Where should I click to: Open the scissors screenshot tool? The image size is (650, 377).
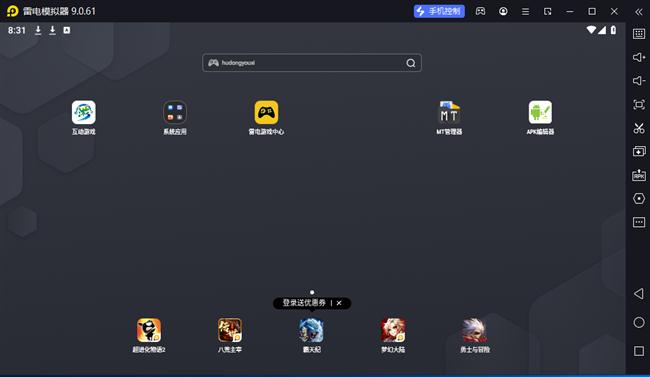[639, 128]
